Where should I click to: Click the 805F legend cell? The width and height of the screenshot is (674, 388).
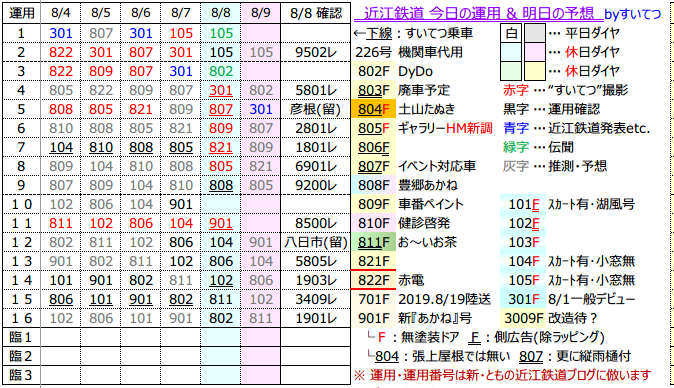[x=373, y=128]
